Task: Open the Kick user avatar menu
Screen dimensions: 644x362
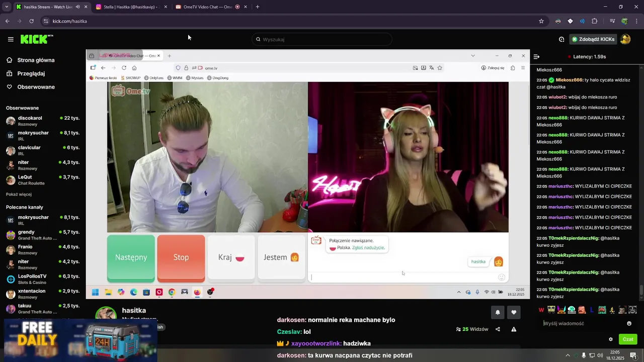Action: pos(625,39)
